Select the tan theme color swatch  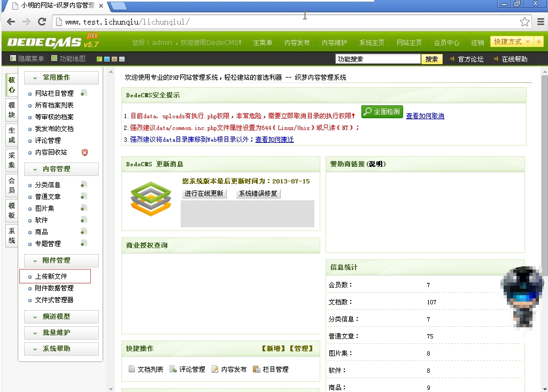point(114,59)
